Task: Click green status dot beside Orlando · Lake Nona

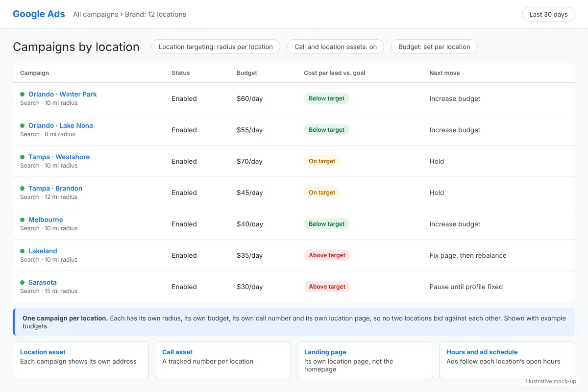Action: [22, 125]
